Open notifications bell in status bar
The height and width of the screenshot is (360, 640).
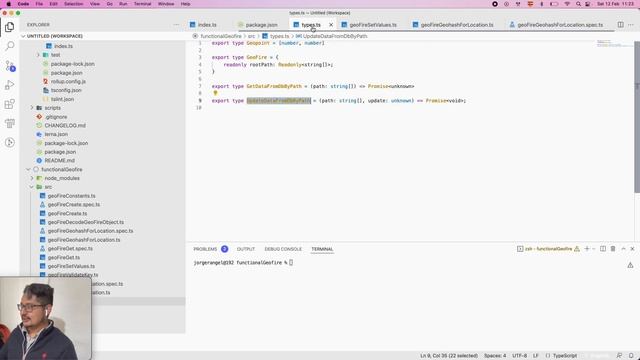[x=631, y=356]
